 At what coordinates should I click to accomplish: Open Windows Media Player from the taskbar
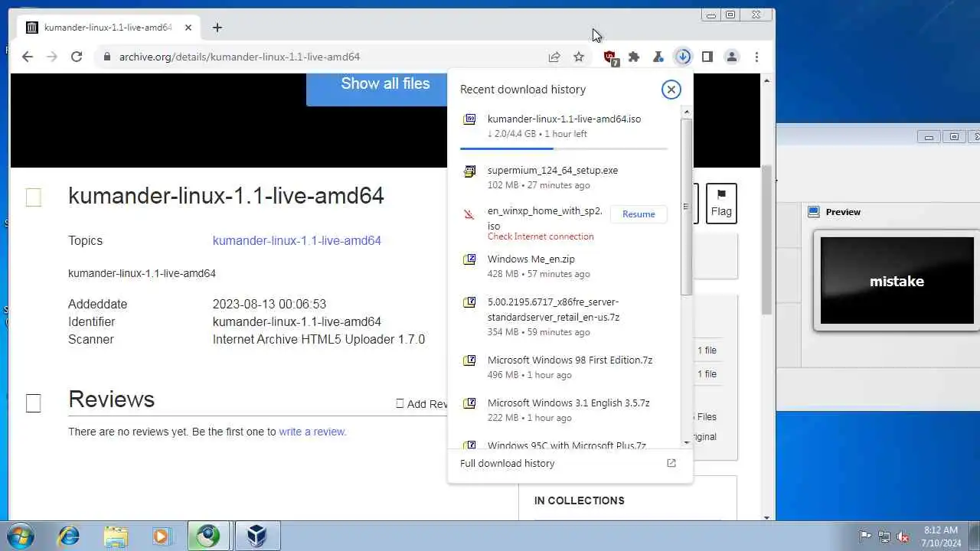(162, 536)
